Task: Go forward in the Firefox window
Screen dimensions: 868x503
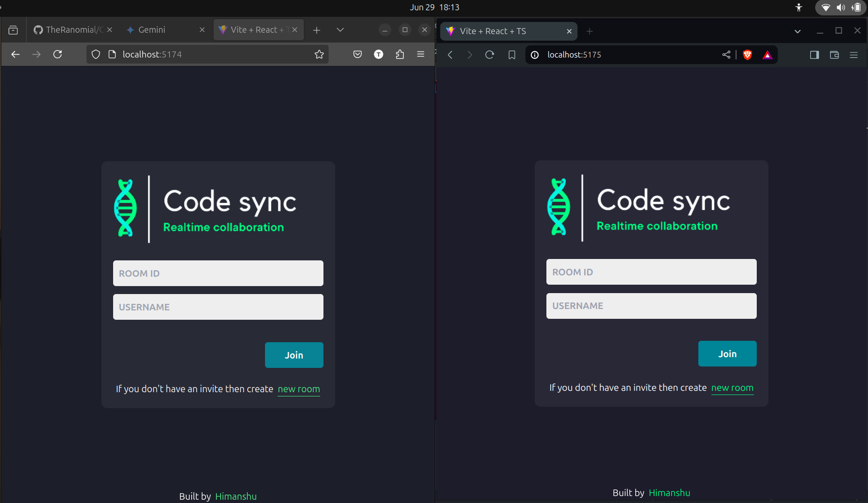Action: click(x=36, y=55)
